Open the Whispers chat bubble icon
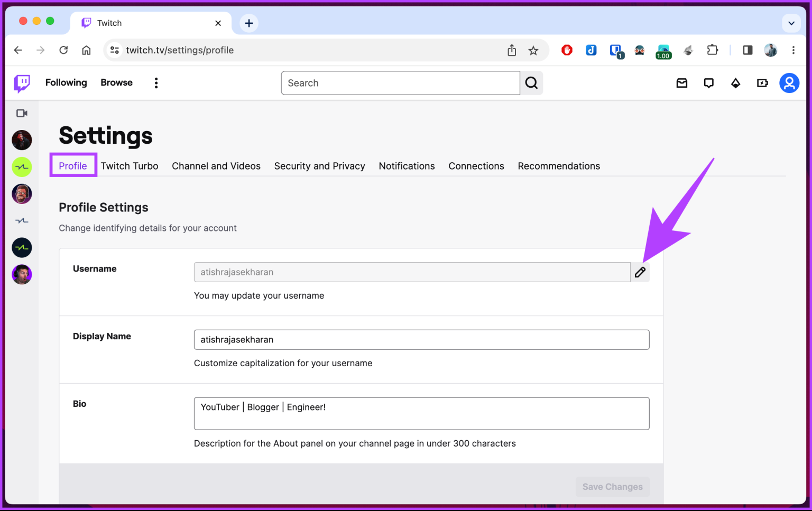The height and width of the screenshot is (511, 812). coord(708,83)
